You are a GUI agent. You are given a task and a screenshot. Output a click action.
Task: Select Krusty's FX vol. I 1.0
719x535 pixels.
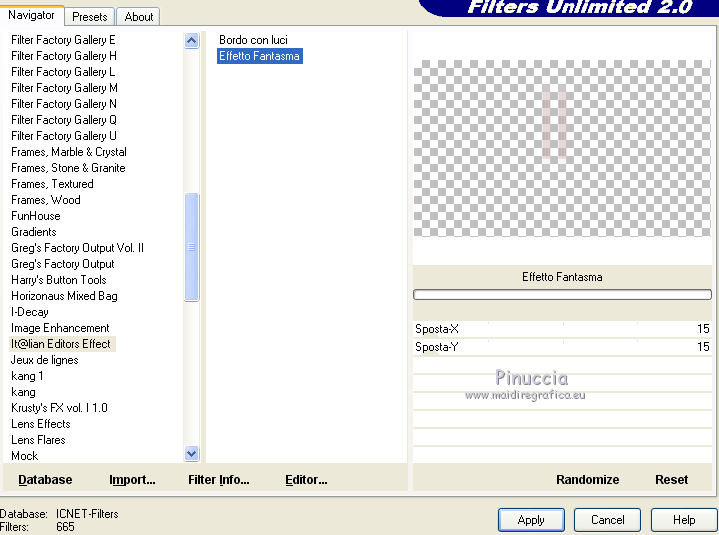59,408
